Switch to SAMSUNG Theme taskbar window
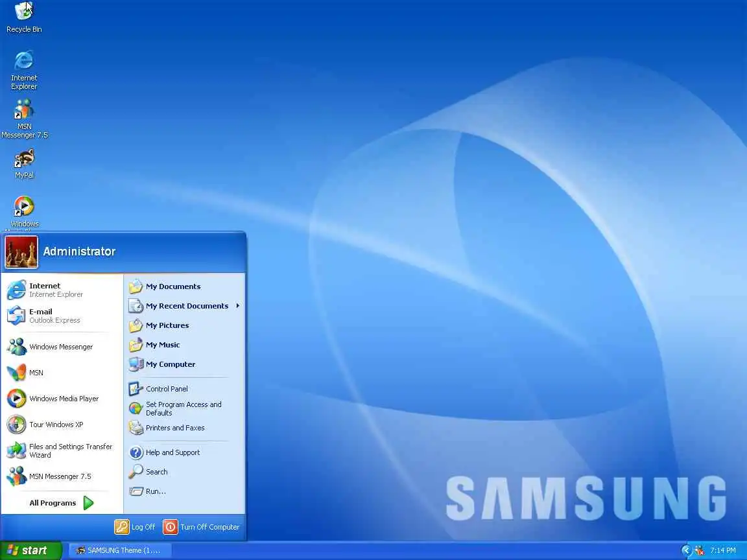Viewport: 747px width, 560px height. [x=120, y=550]
